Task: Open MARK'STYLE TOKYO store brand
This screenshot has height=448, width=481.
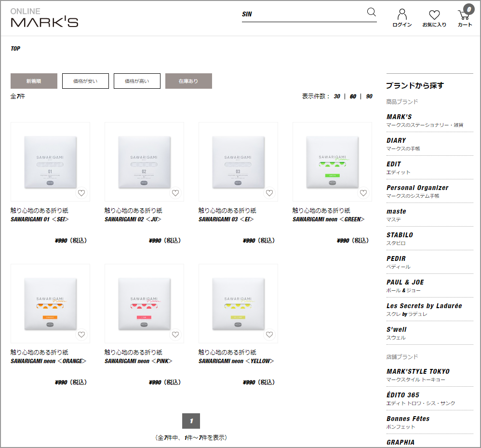Action: pos(429,375)
